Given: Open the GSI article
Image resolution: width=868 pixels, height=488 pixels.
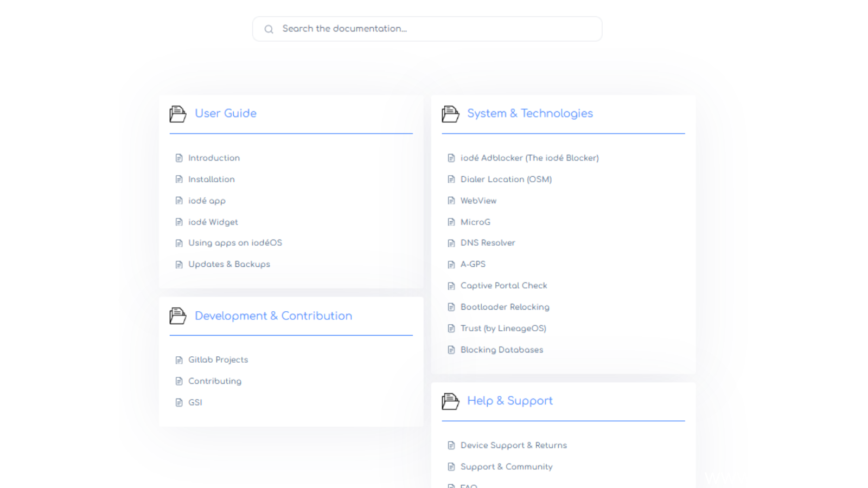Looking at the screenshot, I should pos(195,402).
